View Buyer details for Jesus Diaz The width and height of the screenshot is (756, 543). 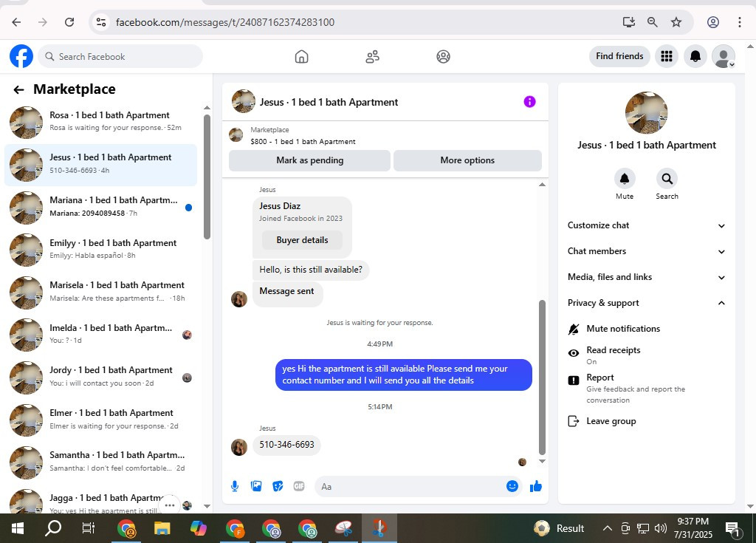(x=302, y=240)
